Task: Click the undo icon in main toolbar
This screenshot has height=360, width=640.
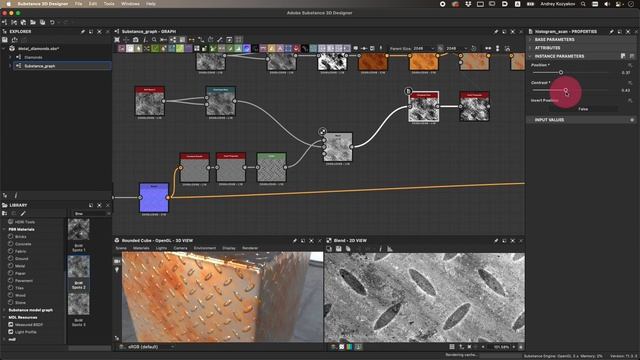Action: pyautogui.click(x=52, y=22)
